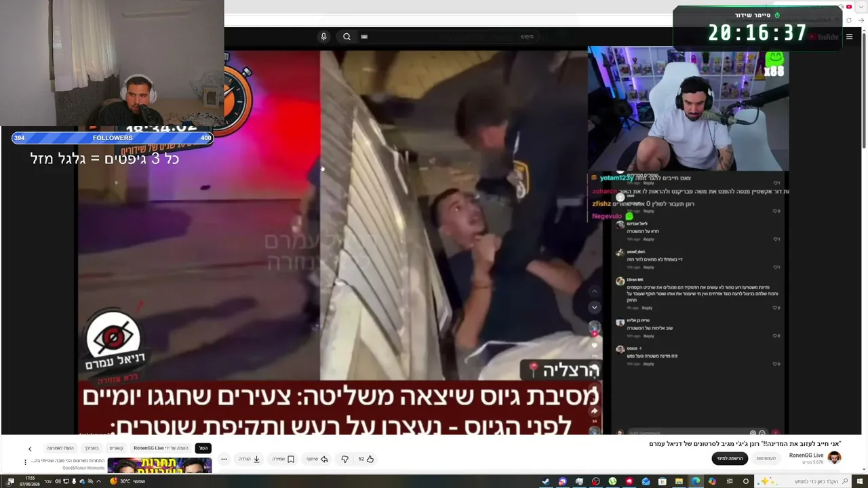
Task: Select the 'הכל' filter chip
Action: [203, 448]
